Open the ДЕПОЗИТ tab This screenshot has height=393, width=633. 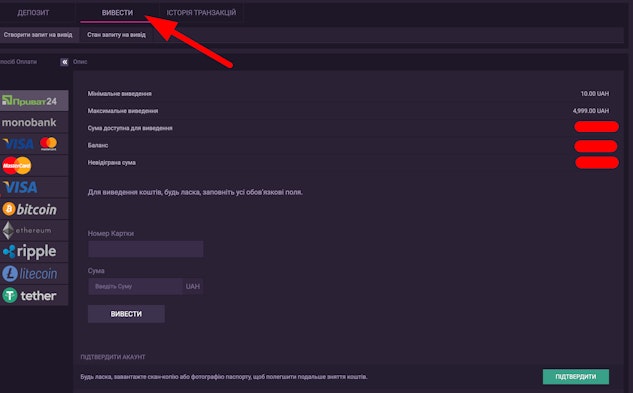[x=34, y=13]
